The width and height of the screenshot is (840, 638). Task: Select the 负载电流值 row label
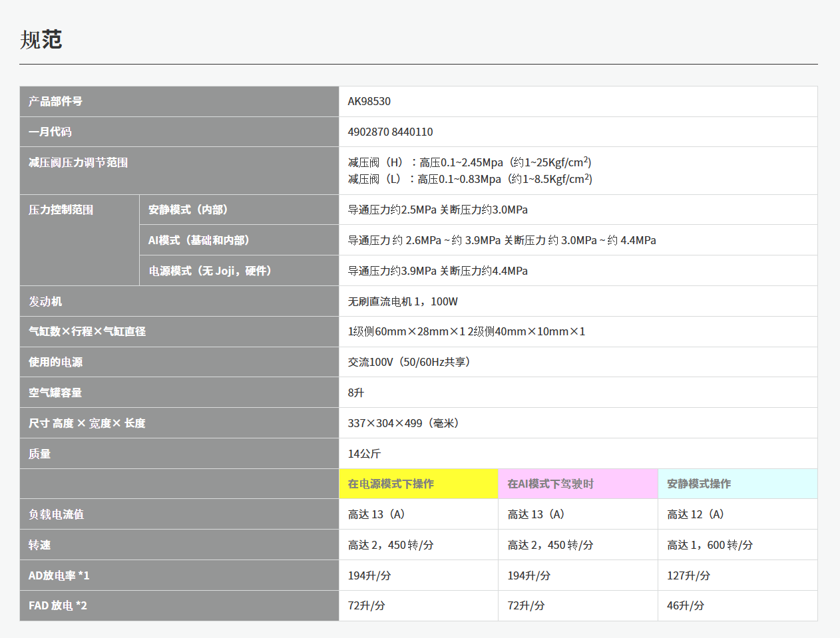[x=179, y=514]
